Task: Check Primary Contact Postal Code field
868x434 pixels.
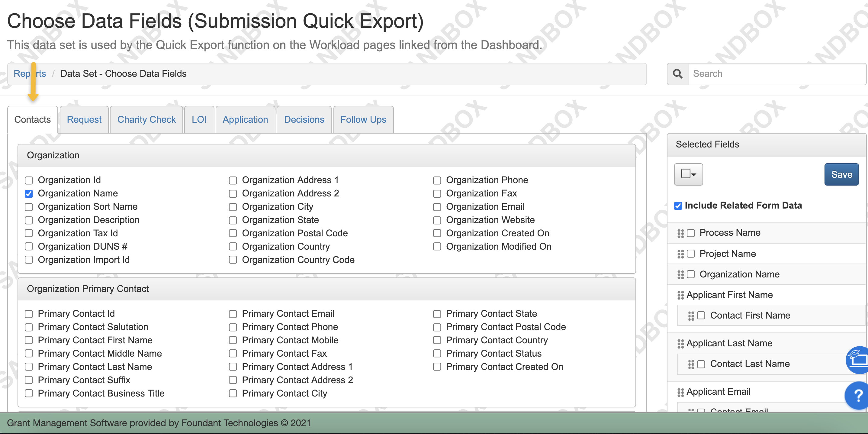Action: coord(437,327)
